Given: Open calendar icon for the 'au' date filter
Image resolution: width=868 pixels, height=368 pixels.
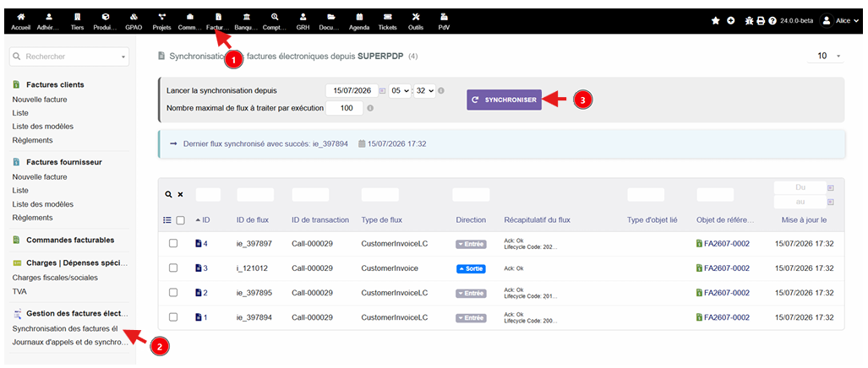Looking at the screenshot, I should pyautogui.click(x=830, y=203).
